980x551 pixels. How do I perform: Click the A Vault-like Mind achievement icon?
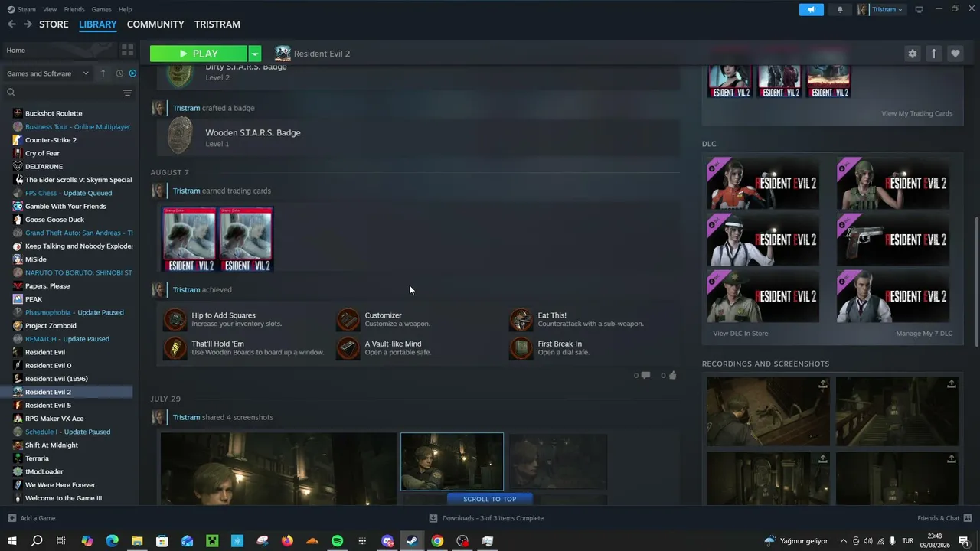click(x=348, y=348)
